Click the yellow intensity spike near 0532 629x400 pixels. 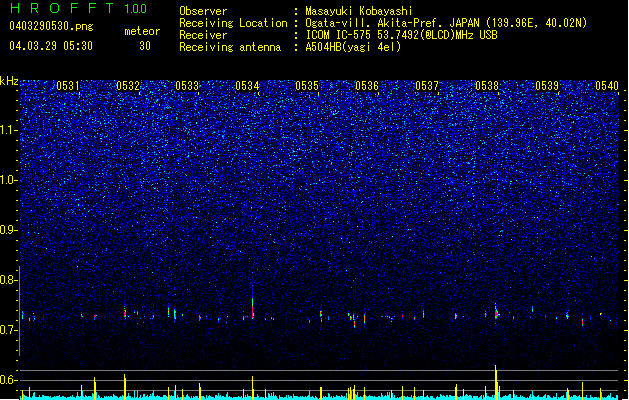[x=125, y=386]
